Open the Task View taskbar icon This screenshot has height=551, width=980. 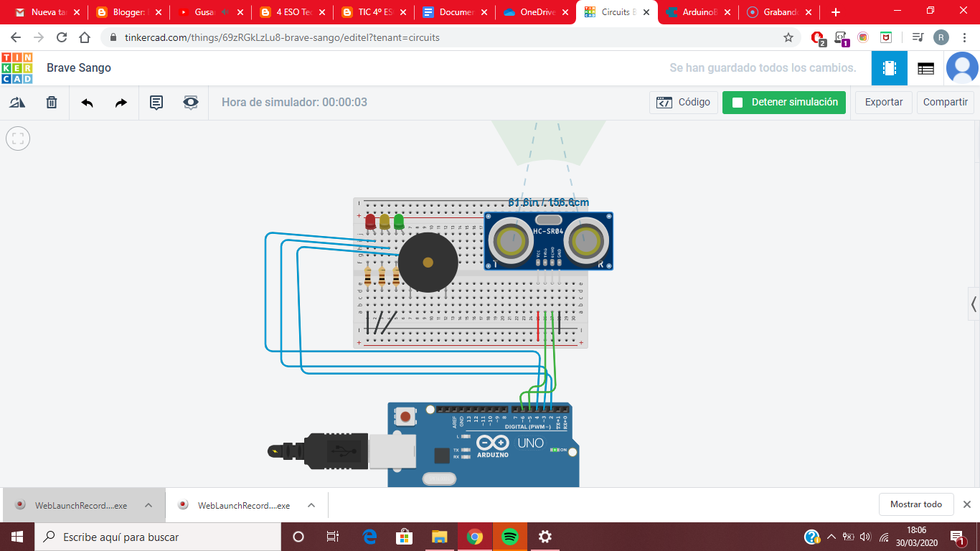333,537
